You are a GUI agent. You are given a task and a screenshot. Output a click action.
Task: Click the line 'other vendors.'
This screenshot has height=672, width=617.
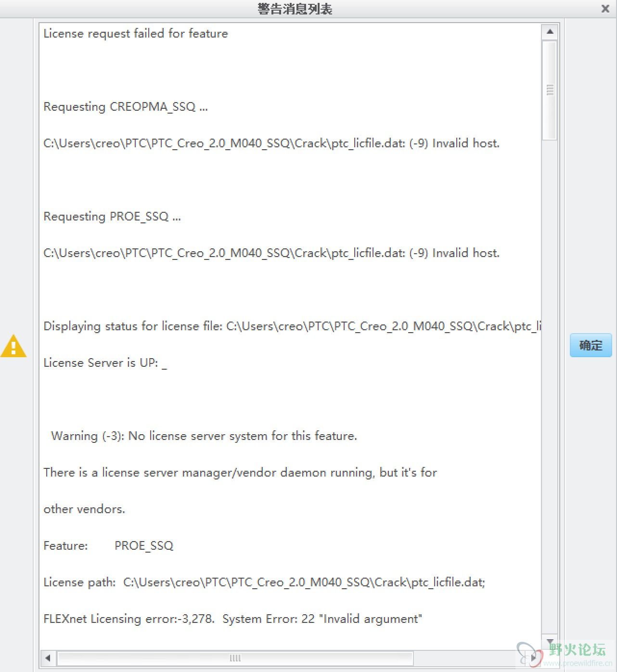coord(84,509)
